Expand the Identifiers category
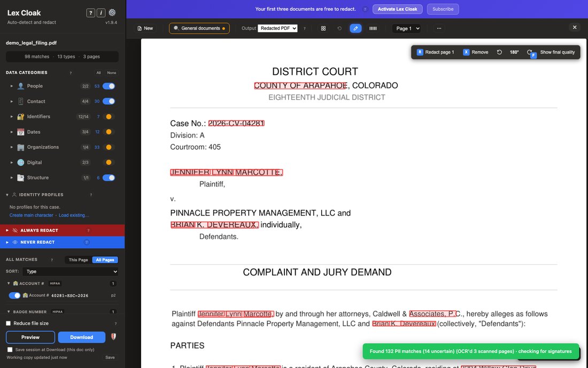 (x=12, y=117)
